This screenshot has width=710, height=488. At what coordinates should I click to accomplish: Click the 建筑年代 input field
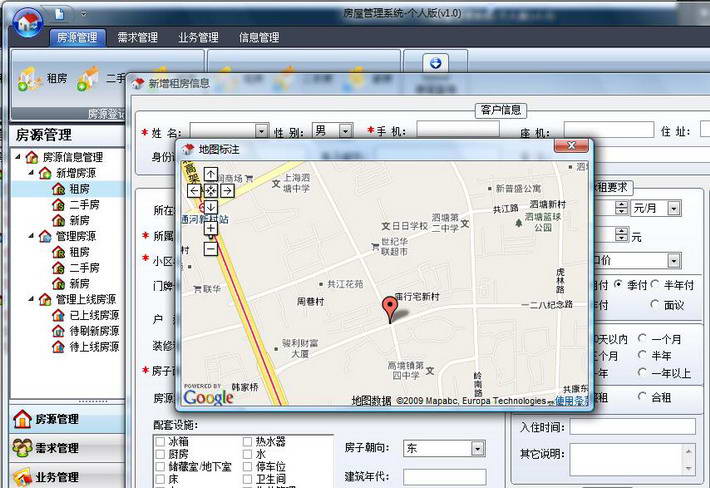[445, 477]
